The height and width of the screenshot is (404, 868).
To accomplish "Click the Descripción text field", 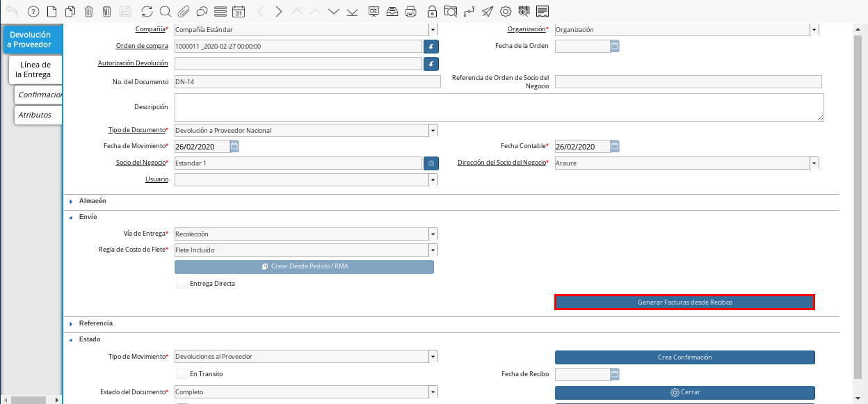I will tap(499, 108).
